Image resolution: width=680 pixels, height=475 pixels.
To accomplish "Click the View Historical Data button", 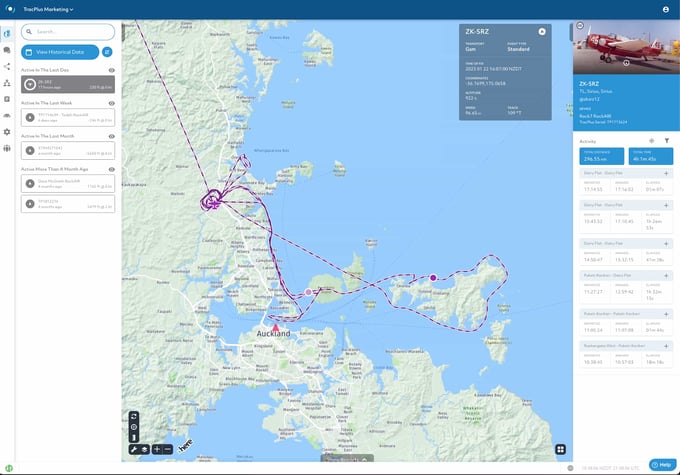I will (60, 52).
